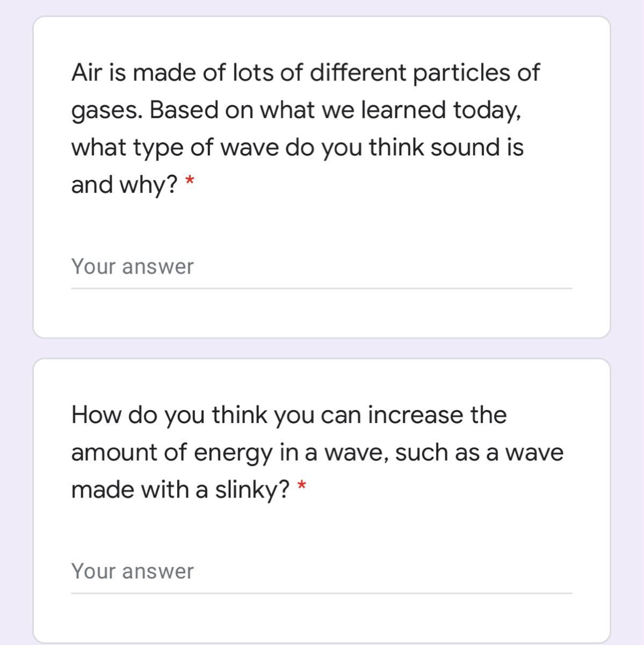Click the word 'energy' in the second question
This screenshot has height=645, width=644.
233,453
